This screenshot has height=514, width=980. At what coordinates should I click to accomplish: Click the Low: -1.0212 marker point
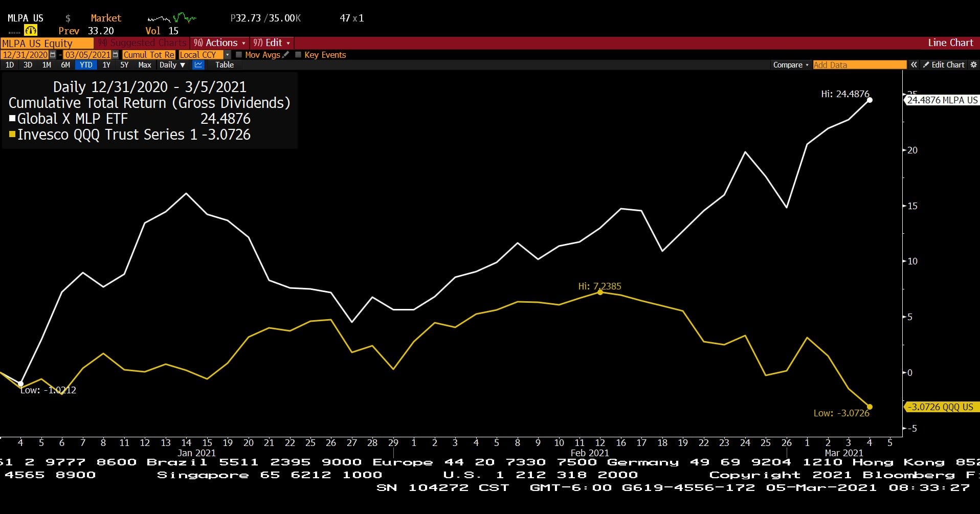[20, 384]
